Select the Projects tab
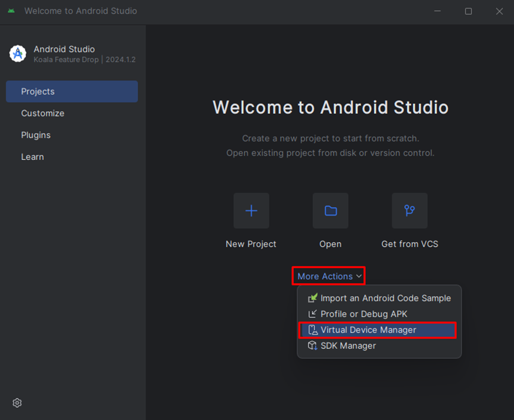The height and width of the screenshot is (420, 514). tap(72, 91)
